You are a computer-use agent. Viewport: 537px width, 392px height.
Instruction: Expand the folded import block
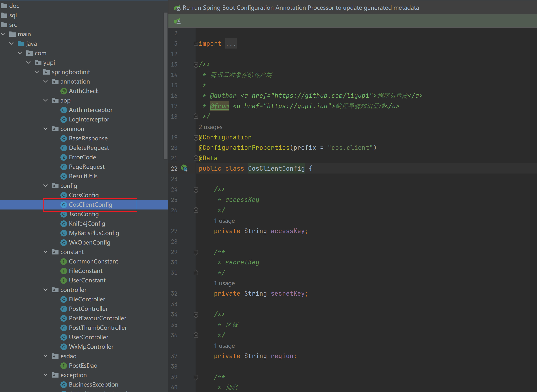(196, 44)
